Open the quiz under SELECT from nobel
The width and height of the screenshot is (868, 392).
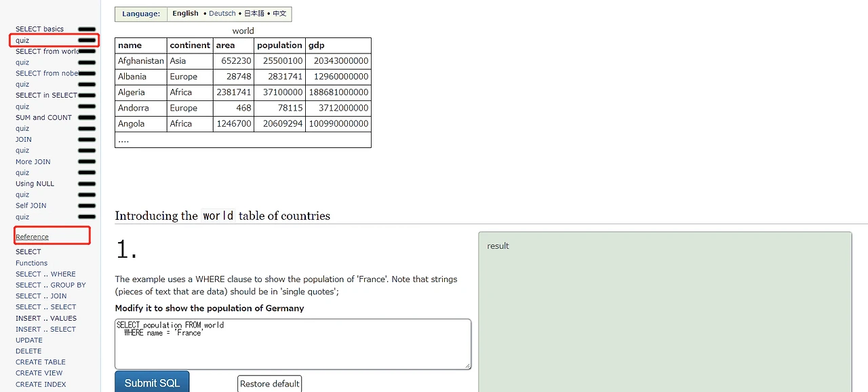[x=22, y=84]
